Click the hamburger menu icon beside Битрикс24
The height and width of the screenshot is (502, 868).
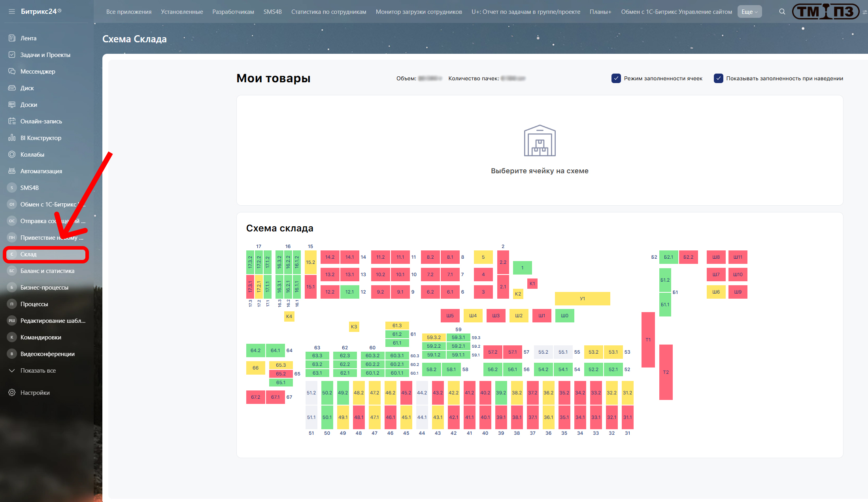[12, 11]
